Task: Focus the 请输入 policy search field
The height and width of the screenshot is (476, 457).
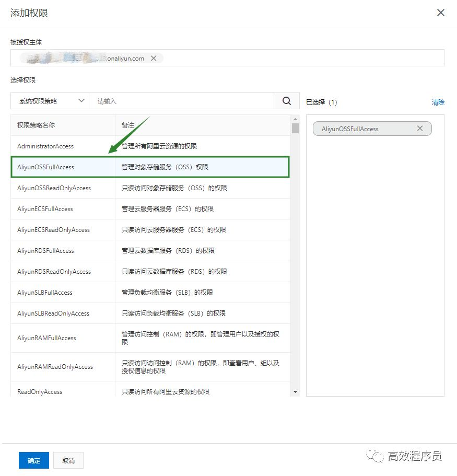Action: 181,101
